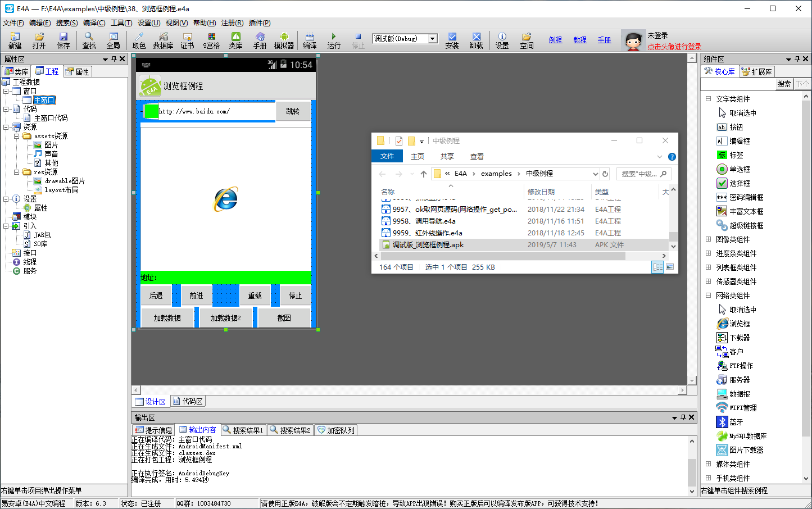Select the 单选框 radio component
This screenshot has width=812, height=509.
[733, 169]
